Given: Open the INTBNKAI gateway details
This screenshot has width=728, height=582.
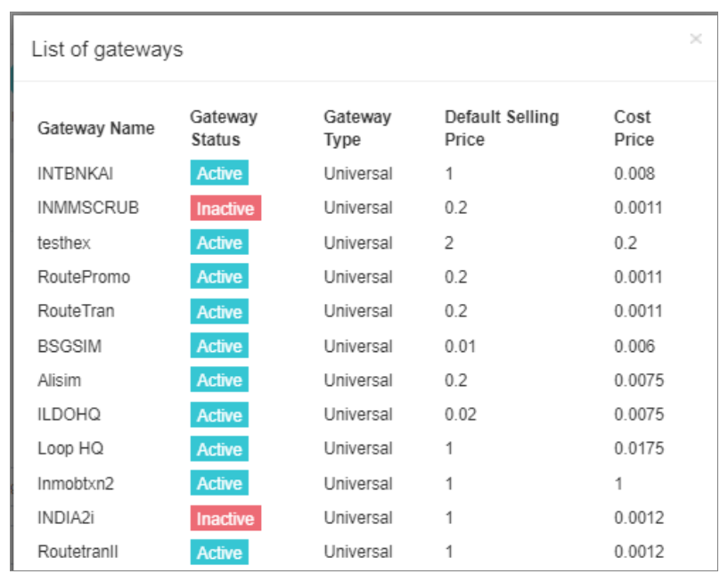Looking at the screenshot, I should click(x=73, y=173).
